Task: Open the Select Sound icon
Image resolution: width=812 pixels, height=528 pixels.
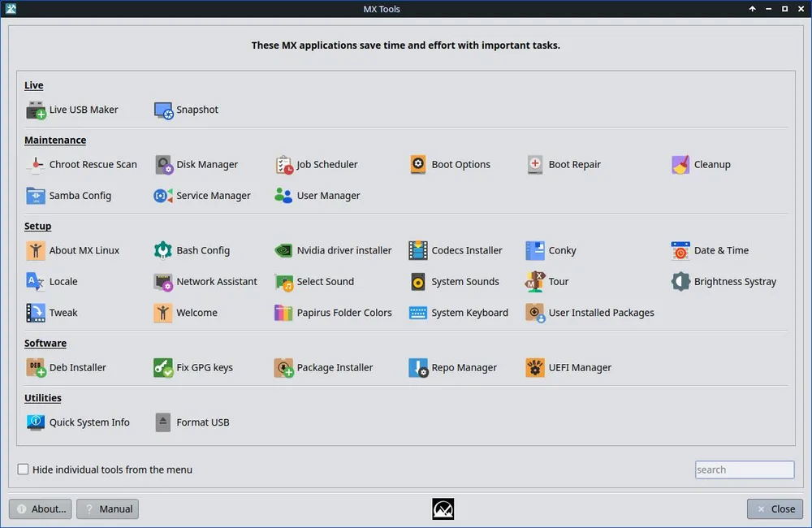Action: click(x=283, y=282)
